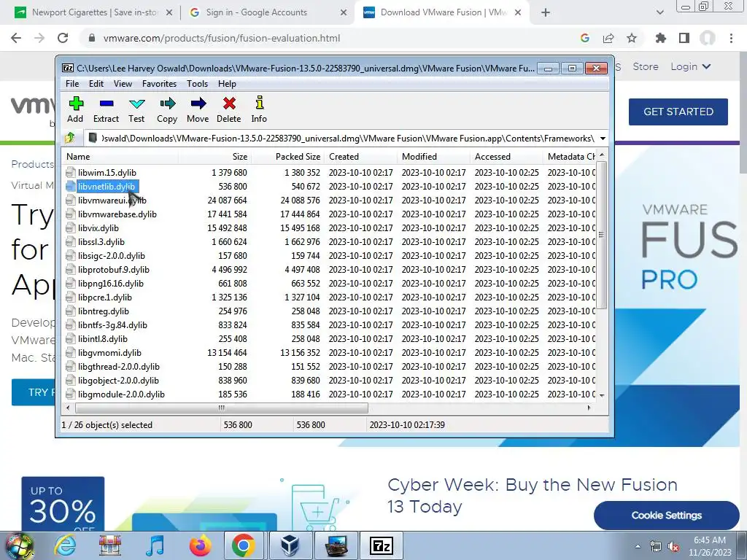
Task: Open Chrome three-dot menu
Action: pos(731,38)
